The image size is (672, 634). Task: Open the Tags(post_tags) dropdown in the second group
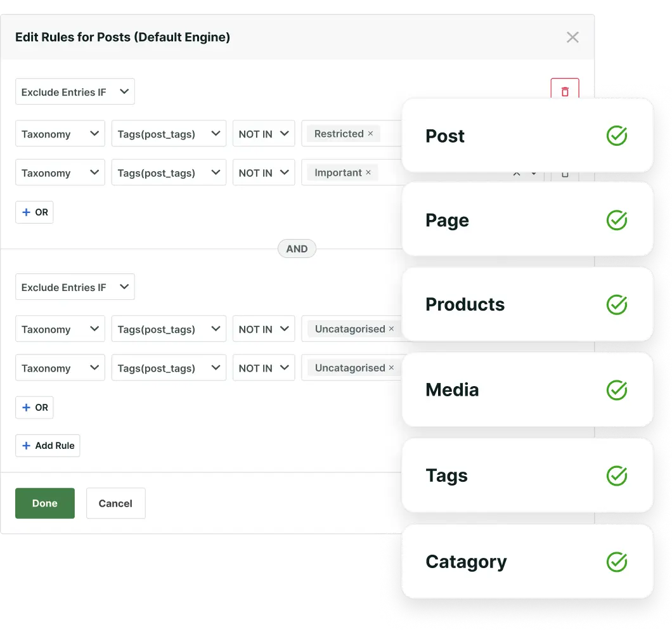click(168, 328)
